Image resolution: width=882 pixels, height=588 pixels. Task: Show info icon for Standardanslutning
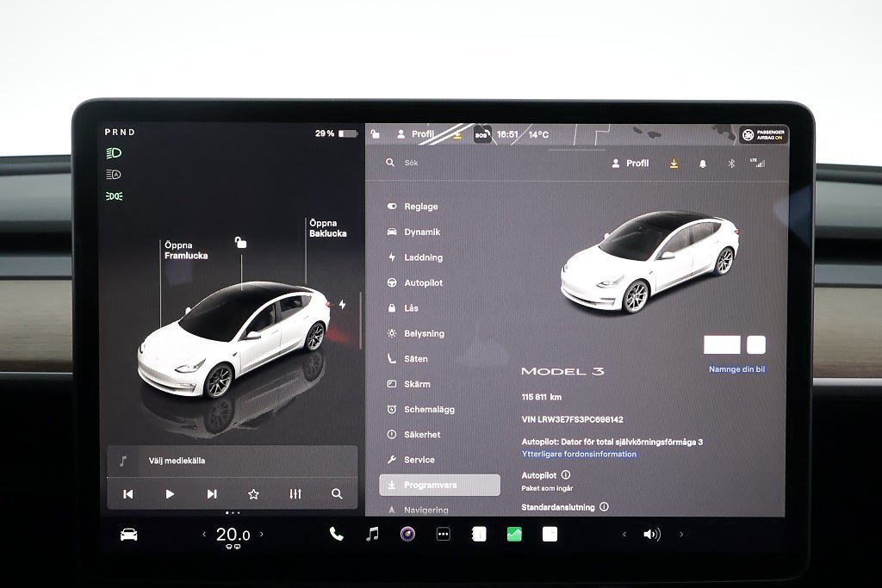[x=604, y=506]
